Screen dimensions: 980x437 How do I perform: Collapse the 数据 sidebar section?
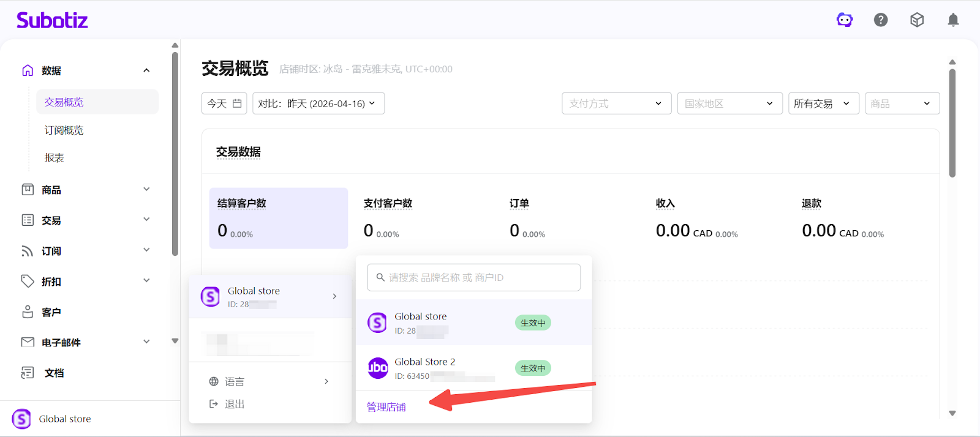[x=146, y=70]
